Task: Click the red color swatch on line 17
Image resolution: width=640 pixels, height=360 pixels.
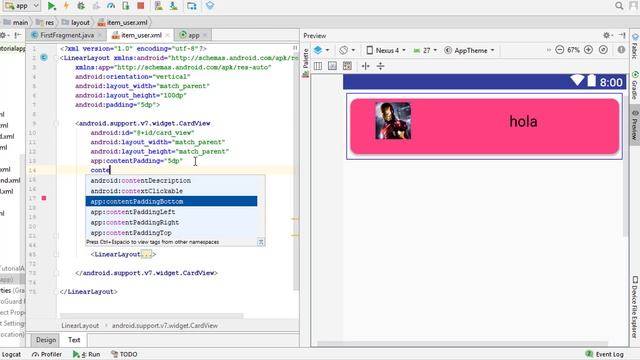Action: (44, 198)
